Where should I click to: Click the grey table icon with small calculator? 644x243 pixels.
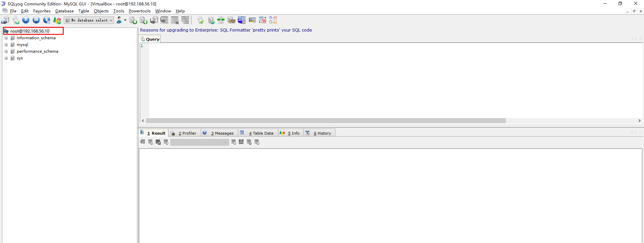(x=175, y=20)
